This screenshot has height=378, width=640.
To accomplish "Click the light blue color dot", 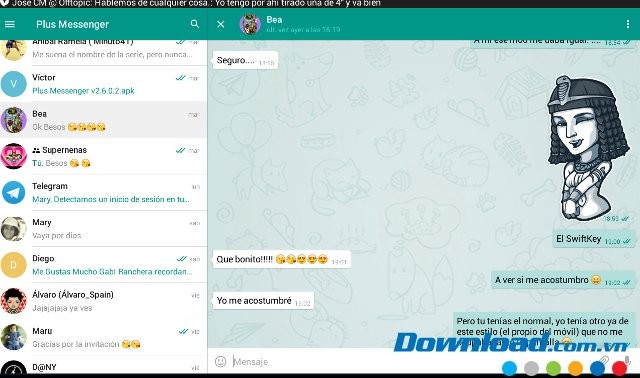I will pos(509,368).
